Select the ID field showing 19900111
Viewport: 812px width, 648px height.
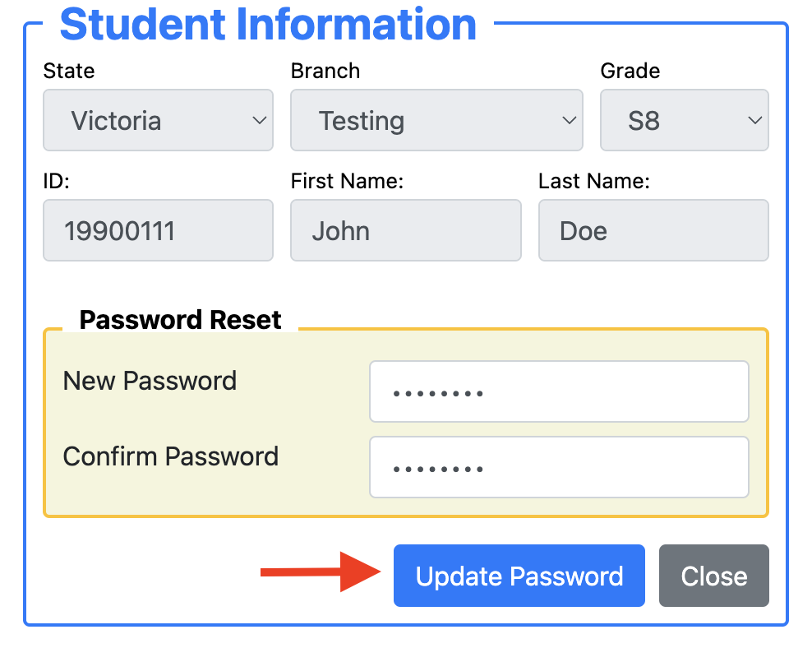pyautogui.click(x=158, y=230)
